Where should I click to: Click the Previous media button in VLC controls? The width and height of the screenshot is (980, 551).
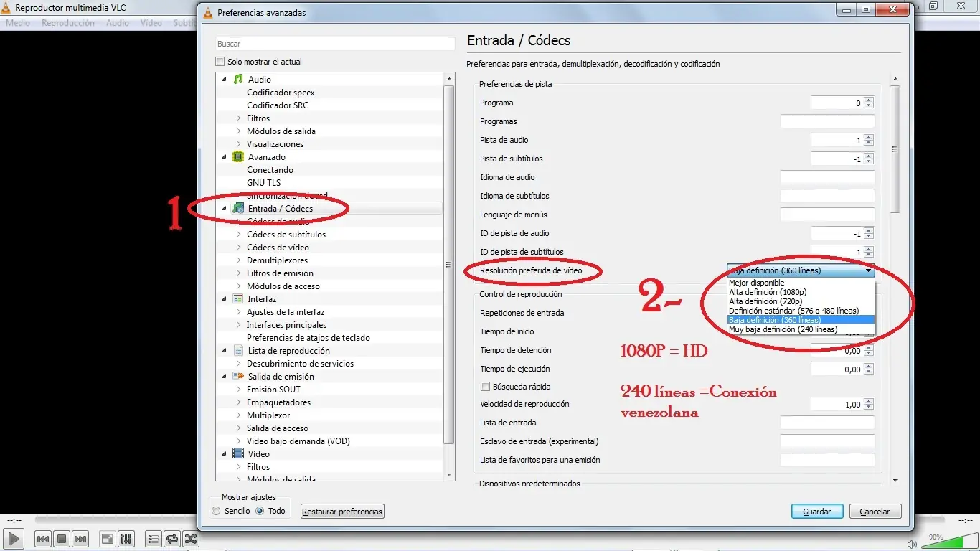(43, 539)
